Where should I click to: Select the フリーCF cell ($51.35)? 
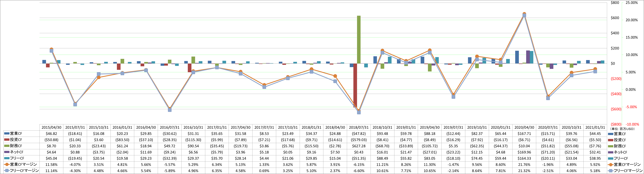pyautogui.click(x=359, y=158)
